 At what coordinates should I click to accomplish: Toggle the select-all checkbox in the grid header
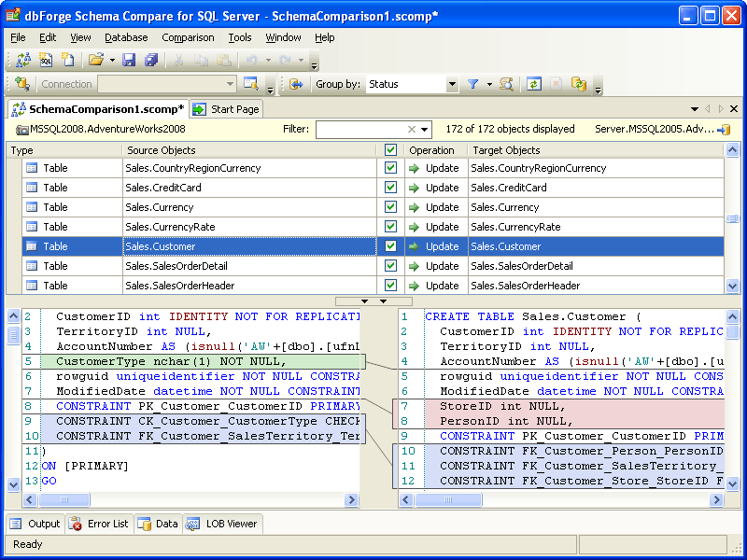(x=391, y=150)
